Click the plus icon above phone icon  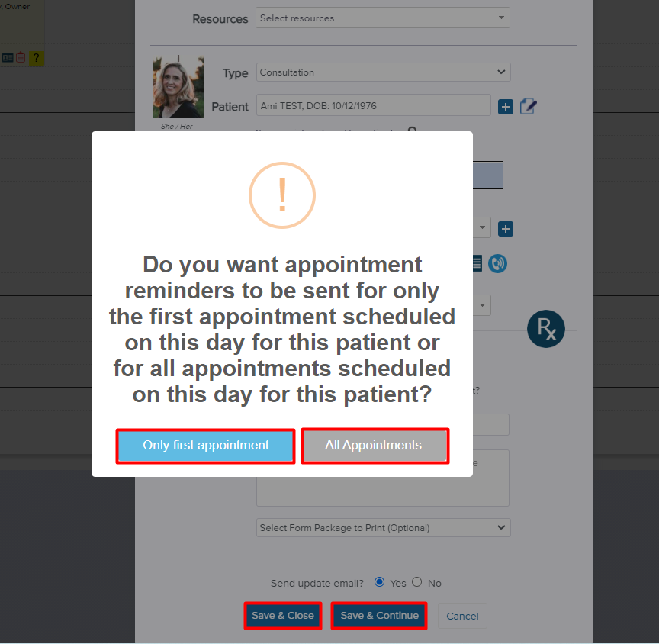coord(506,229)
